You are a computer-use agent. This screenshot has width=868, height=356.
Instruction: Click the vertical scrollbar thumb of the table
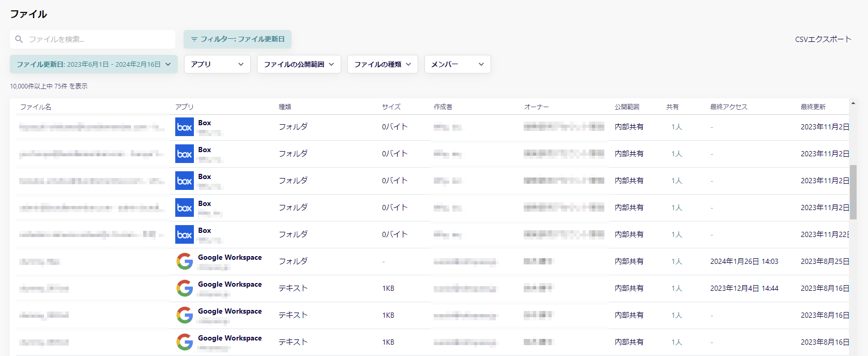click(853, 192)
